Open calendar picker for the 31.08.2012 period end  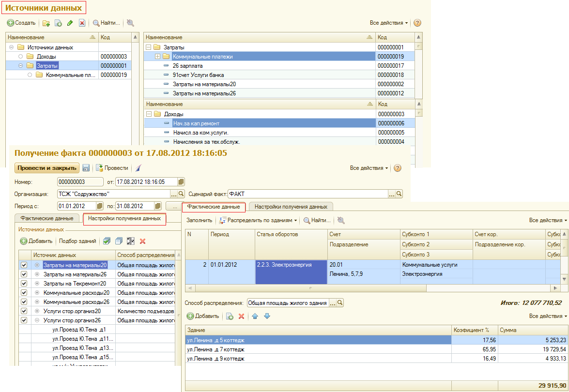(158, 206)
